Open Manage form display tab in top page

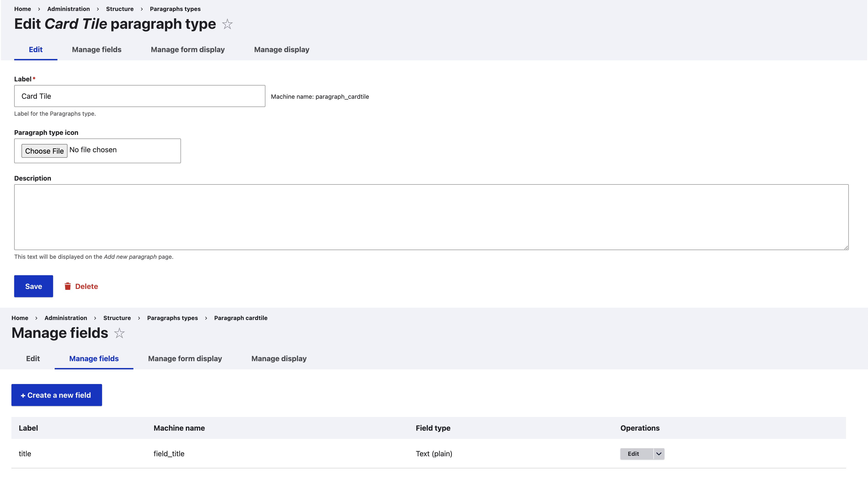click(188, 50)
